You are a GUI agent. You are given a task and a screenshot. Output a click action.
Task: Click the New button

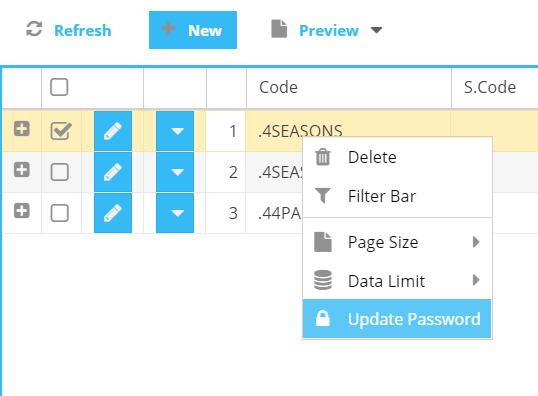193,30
